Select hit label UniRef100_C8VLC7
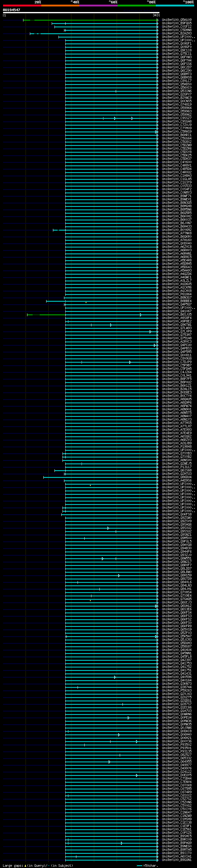 (x=177, y=81)
